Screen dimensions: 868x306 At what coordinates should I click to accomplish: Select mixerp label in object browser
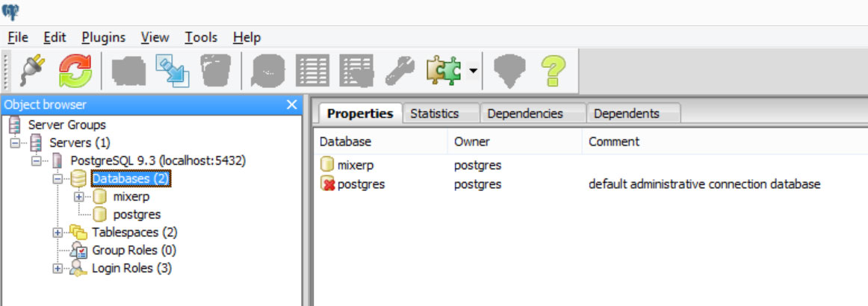tap(131, 196)
